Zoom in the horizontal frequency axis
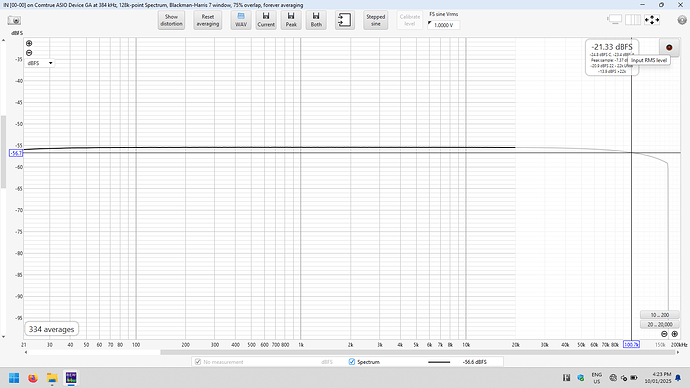This screenshot has width=690, height=388. (674, 334)
